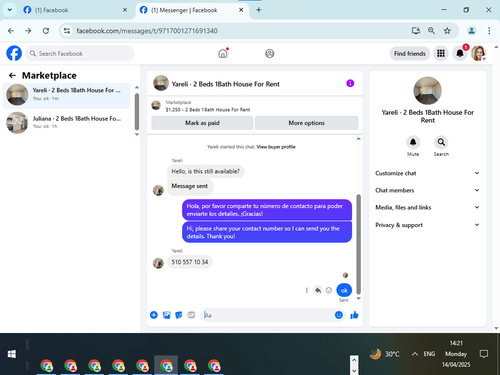
Task: Open conversation info purple icon
Action: coord(350,83)
